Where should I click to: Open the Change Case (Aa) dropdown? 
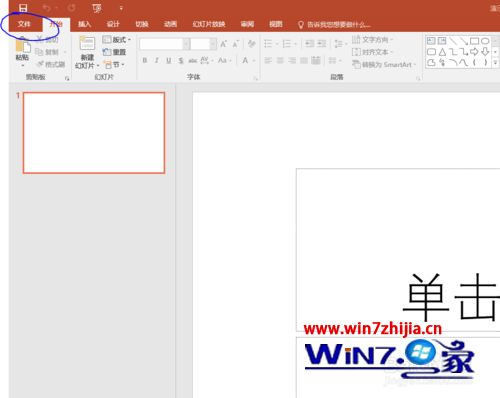[x=224, y=60]
